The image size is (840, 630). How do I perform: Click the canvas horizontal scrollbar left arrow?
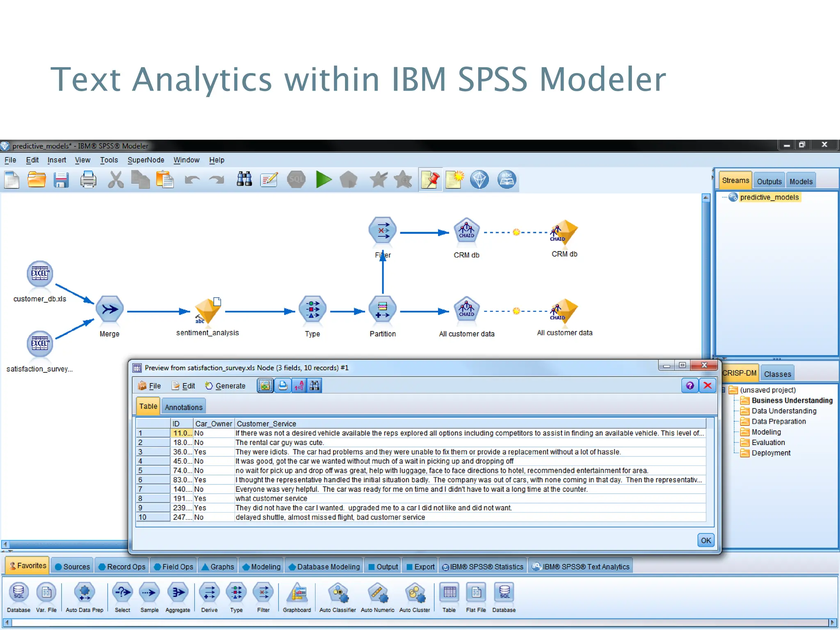tap(5, 544)
